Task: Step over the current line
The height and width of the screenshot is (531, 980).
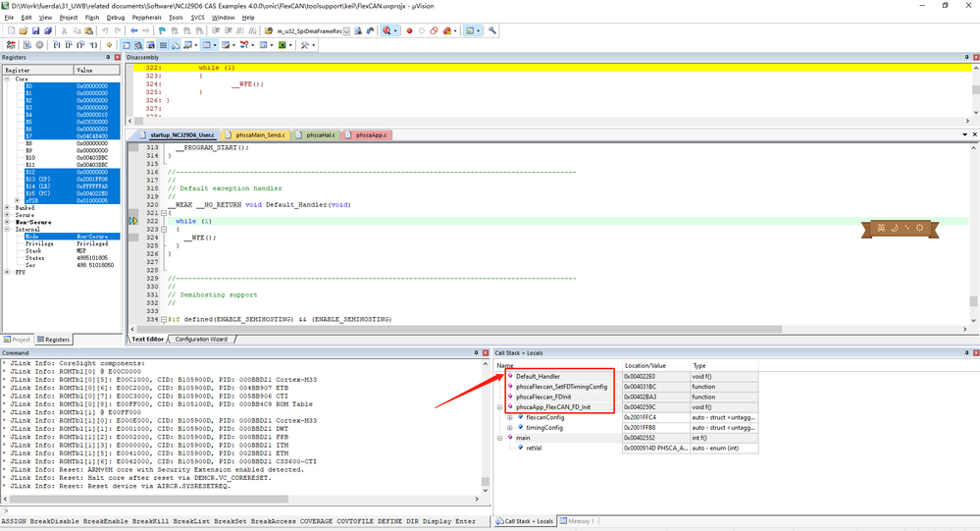Action: [x=68, y=45]
